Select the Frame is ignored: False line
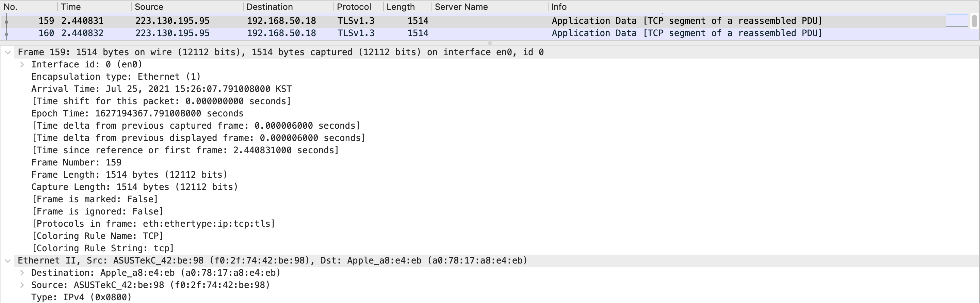 (x=97, y=211)
